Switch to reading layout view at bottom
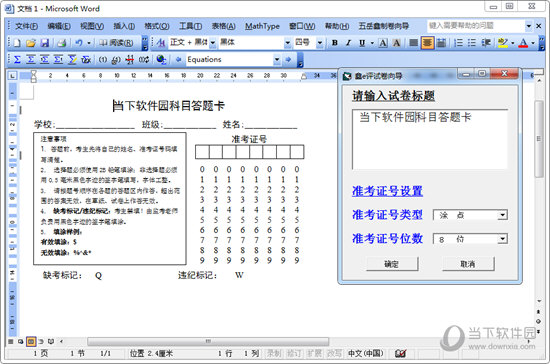Screen dimensions: 550x364 [51, 341]
